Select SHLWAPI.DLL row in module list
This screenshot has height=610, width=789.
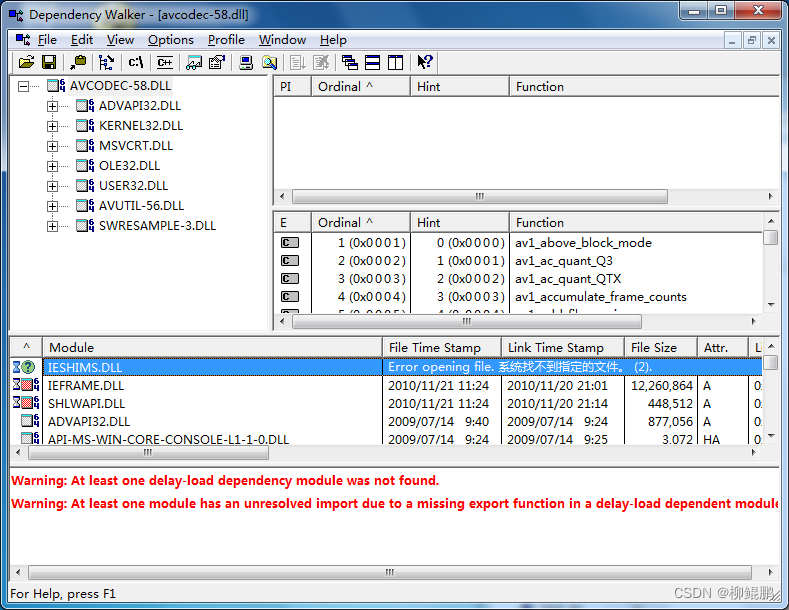386,404
